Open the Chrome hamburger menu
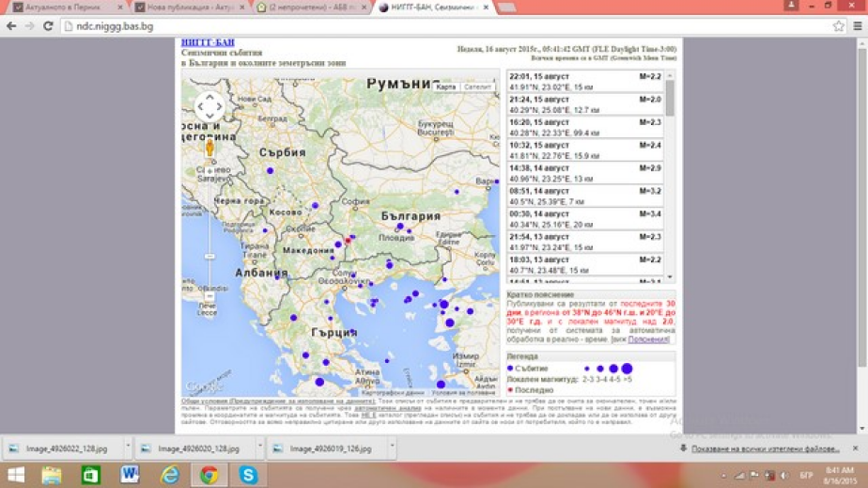868x488 pixels. click(859, 26)
